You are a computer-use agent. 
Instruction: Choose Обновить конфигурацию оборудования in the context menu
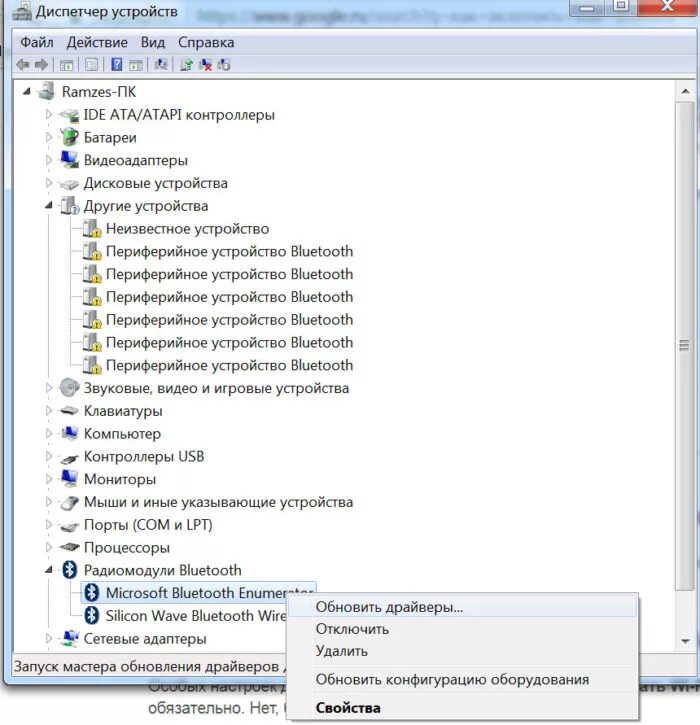462,680
